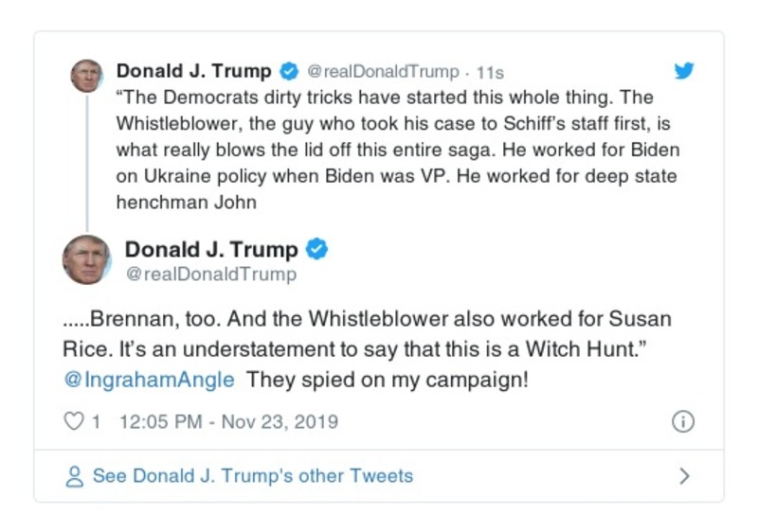Click the verified badge in the quoted top tweet

coord(289,72)
